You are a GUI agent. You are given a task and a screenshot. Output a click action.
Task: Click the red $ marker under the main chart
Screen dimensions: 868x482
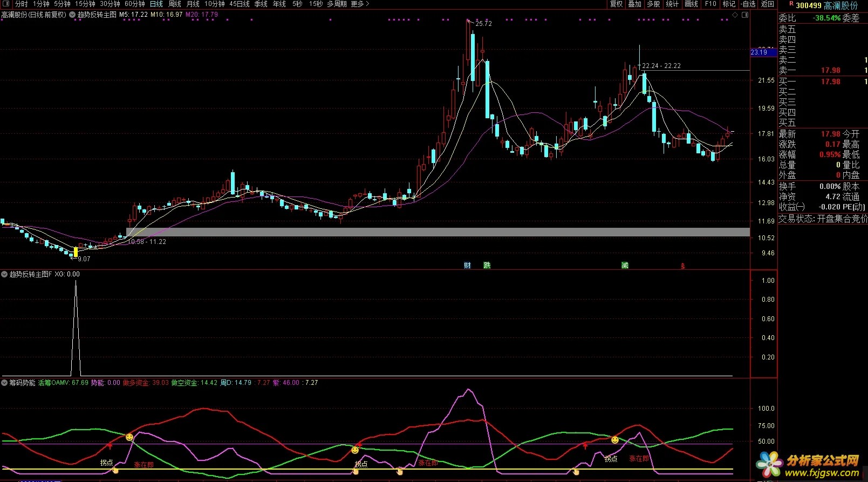682,266
